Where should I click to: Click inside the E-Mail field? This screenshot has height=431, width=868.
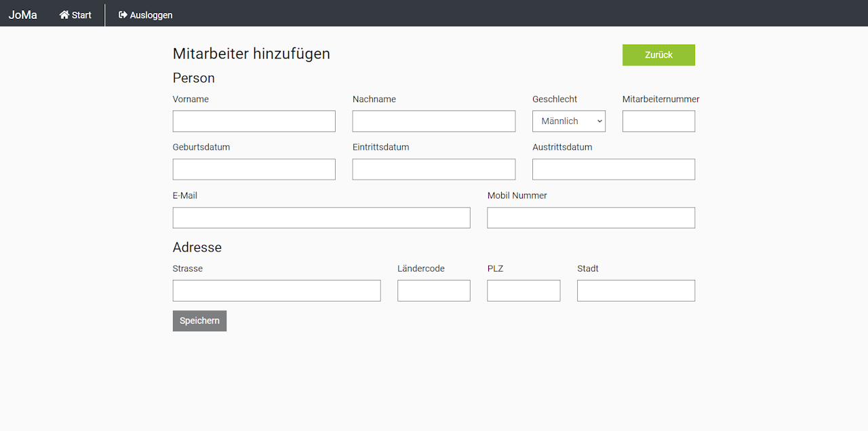pos(321,218)
